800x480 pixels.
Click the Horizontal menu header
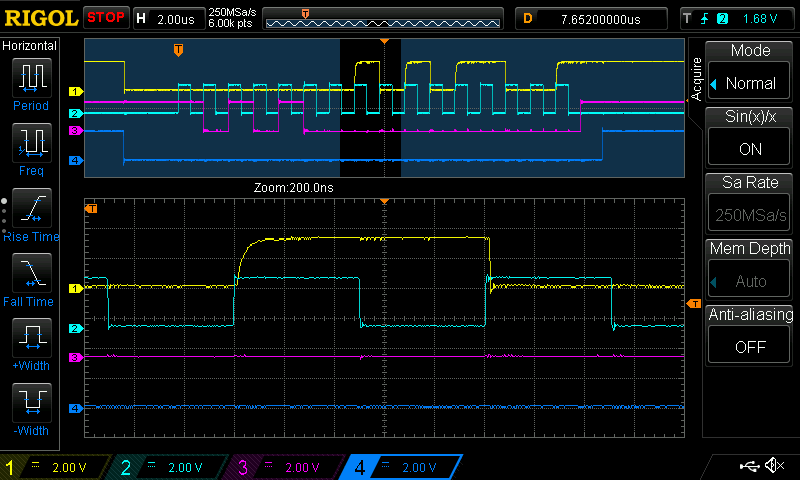click(x=30, y=46)
